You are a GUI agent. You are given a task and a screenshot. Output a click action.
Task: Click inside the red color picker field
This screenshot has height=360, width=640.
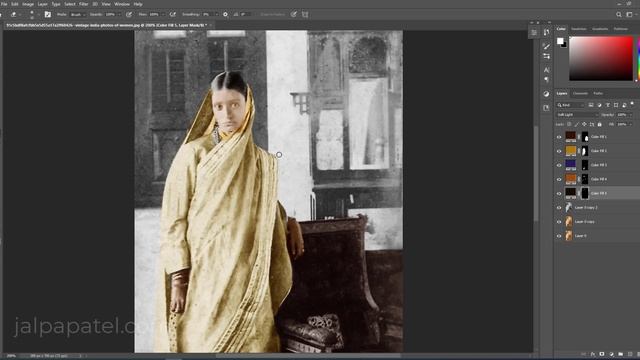tap(601, 58)
